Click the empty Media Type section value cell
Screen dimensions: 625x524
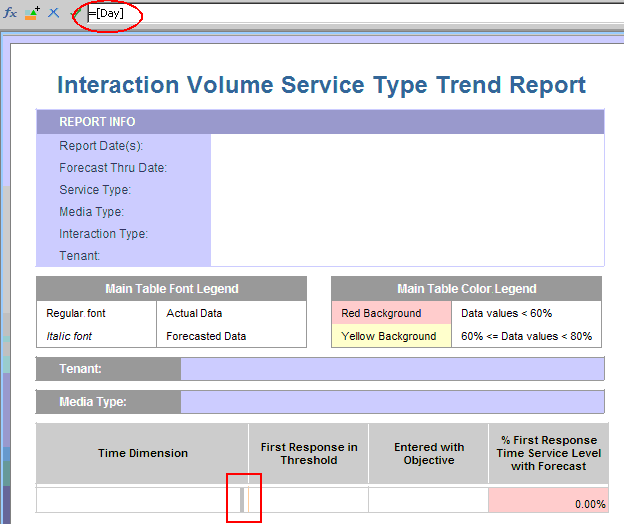click(x=392, y=402)
